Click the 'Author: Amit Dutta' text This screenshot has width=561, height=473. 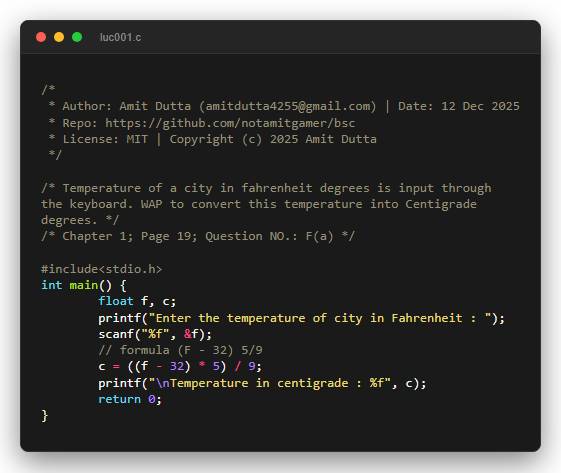pos(127,106)
